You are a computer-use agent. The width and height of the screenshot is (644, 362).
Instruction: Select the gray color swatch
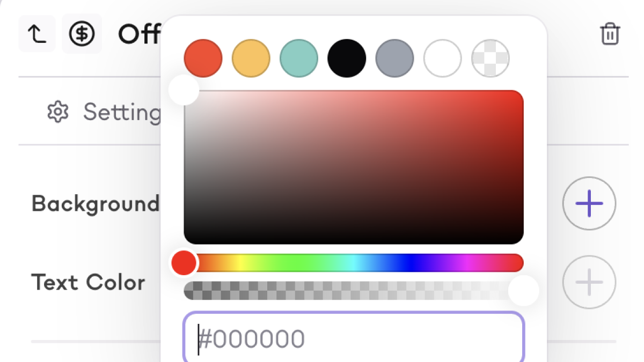pyautogui.click(x=394, y=58)
